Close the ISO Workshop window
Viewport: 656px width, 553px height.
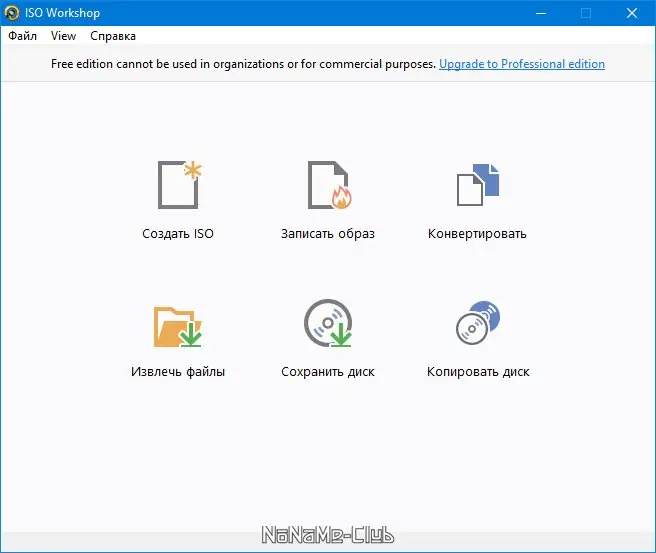point(632,13)
